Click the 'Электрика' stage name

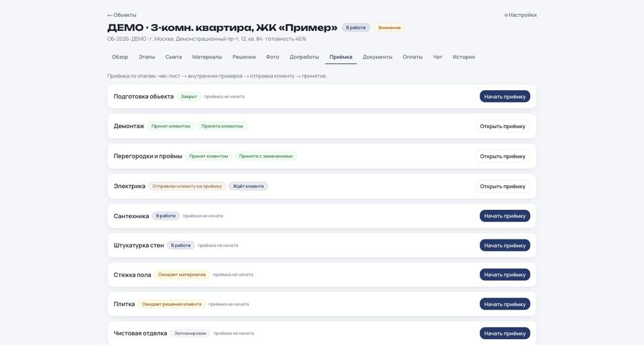click(129, 186)
